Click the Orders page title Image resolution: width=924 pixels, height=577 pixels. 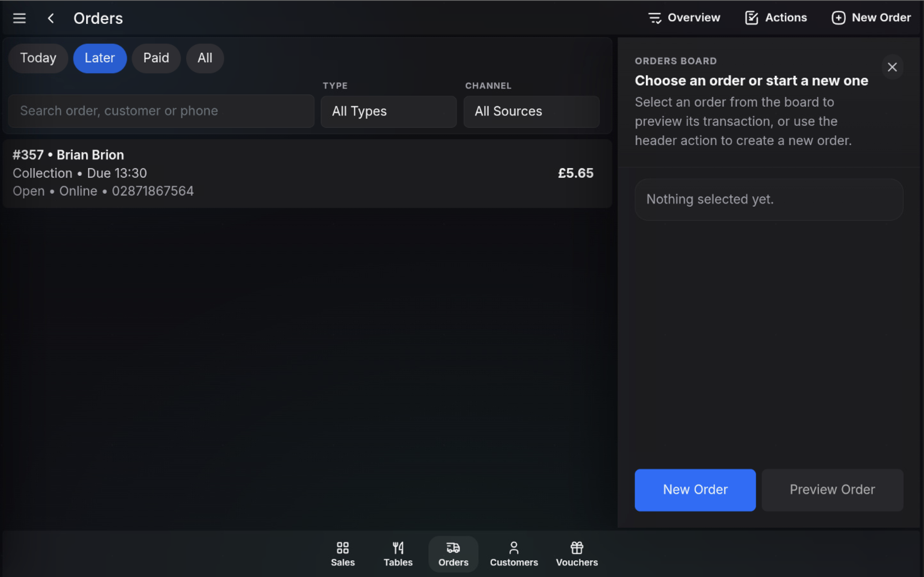[98, 18]
